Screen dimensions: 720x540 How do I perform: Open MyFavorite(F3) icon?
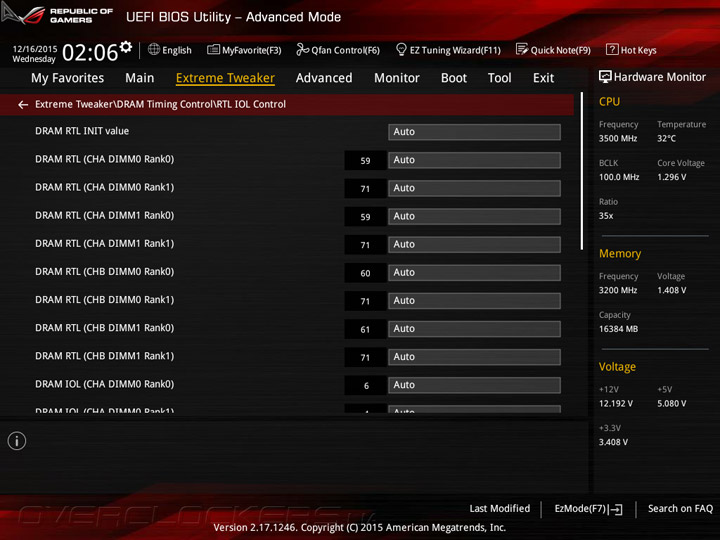point(213,49)
